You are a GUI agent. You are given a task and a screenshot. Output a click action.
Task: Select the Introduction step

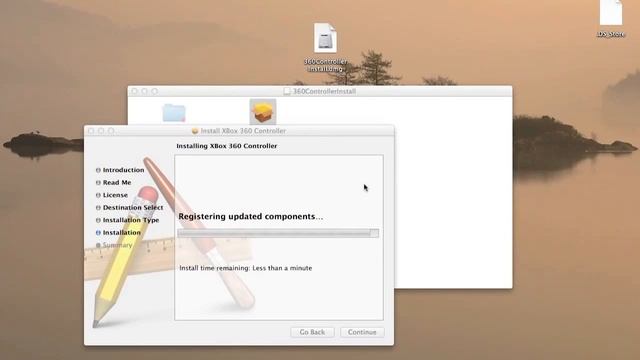(x=123, y=170)
